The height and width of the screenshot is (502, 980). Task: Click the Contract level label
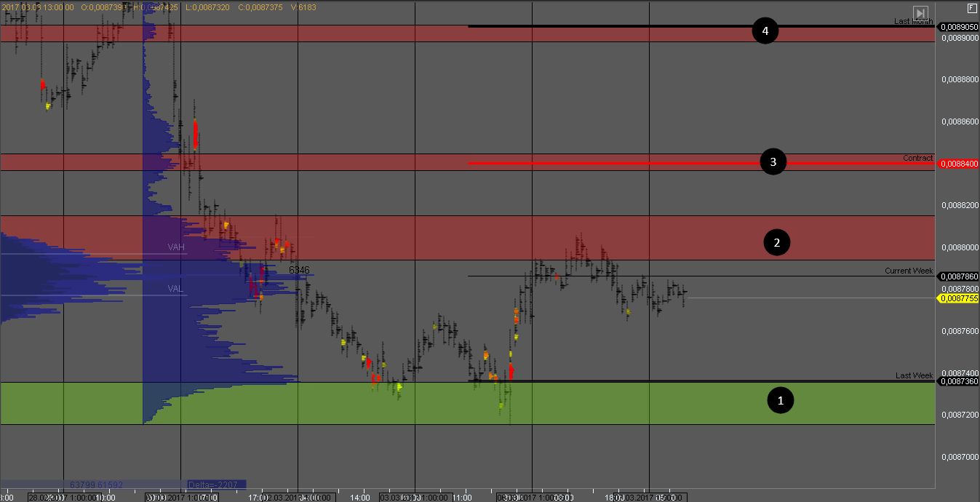(917, 158)
